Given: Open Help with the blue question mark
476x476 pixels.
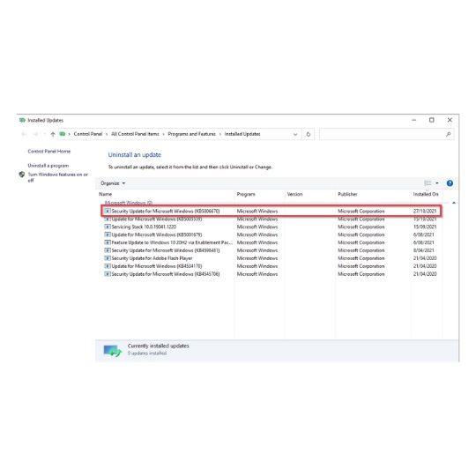Looking at the screenshot, I should pos(450,183).
